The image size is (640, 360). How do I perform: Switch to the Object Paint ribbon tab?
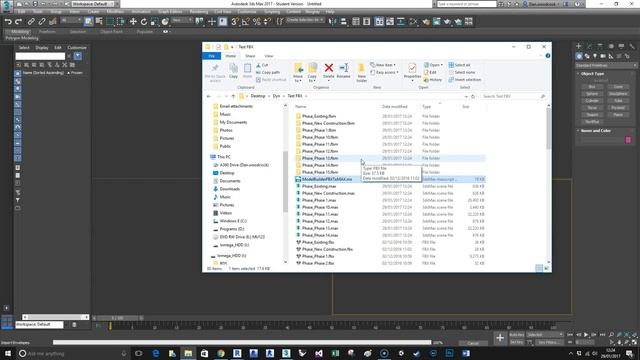click(111, 31)
